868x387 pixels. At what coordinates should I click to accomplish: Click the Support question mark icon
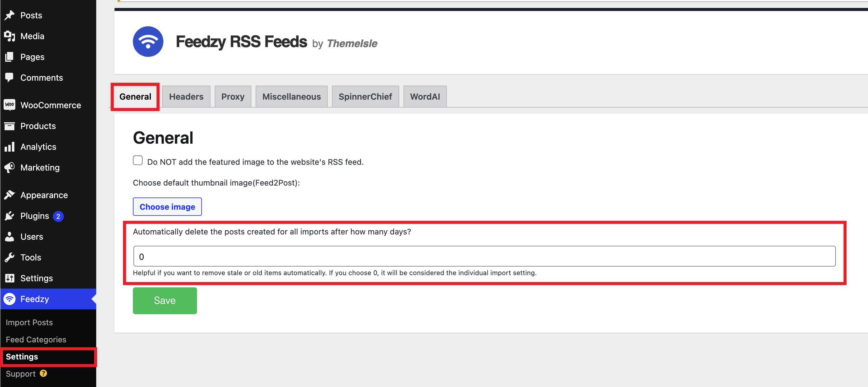(x=43, y=373)
